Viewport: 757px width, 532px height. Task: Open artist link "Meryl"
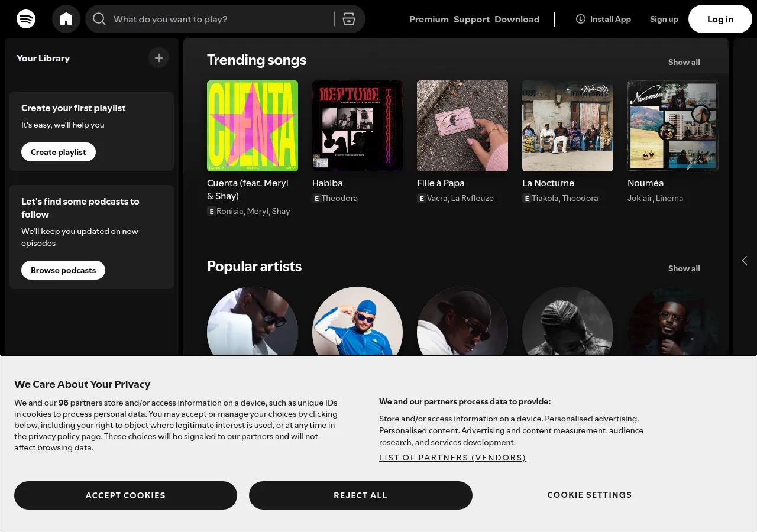[x=257, y=212]
